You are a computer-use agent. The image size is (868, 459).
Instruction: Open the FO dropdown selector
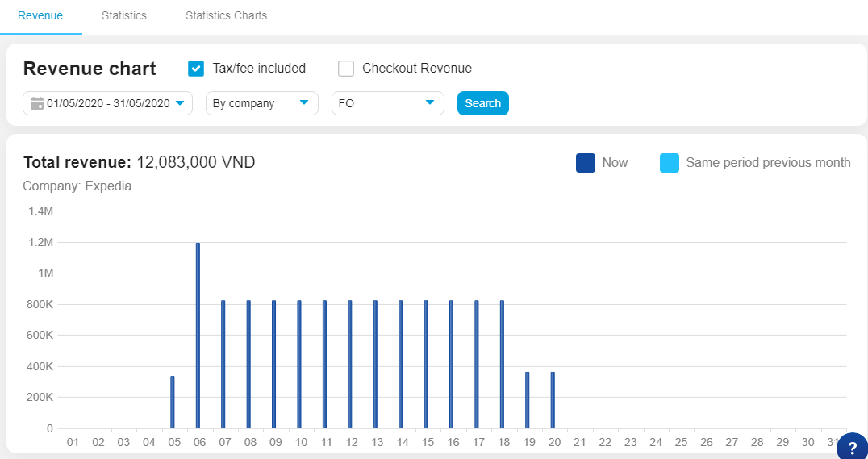pyautogui.click(x=387, y=103)
